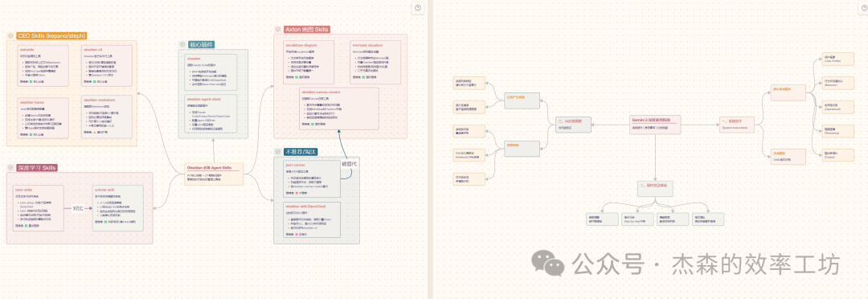Collapse the 核心插件 group toggle
Screen dimensions: 868x299
[x=182, y=44]
